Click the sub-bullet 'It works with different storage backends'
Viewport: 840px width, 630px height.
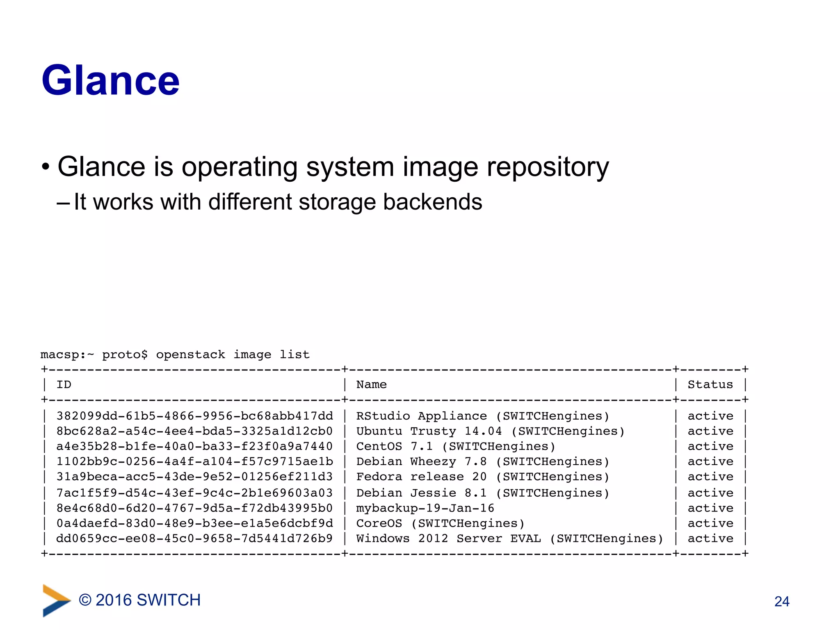[278, 202]
